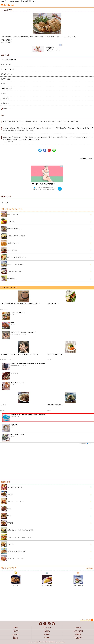Viewport: 94px width, 644px height.
Task: Select the 大葉 keyword tag
Action: click(x=6, y=203)
